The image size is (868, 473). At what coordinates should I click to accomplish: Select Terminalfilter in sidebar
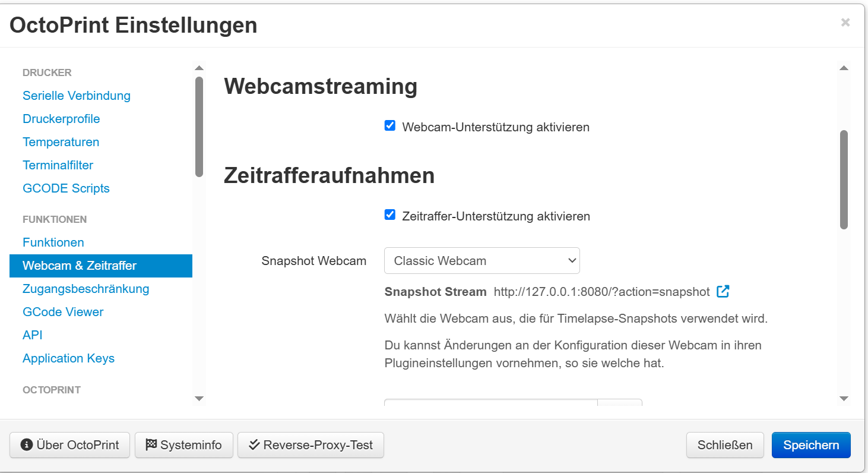58,165
